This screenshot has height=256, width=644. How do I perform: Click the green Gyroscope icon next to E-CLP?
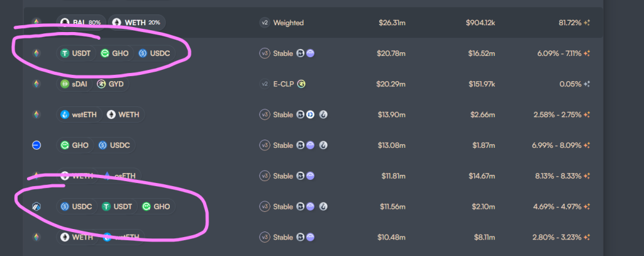coord(301,84)
